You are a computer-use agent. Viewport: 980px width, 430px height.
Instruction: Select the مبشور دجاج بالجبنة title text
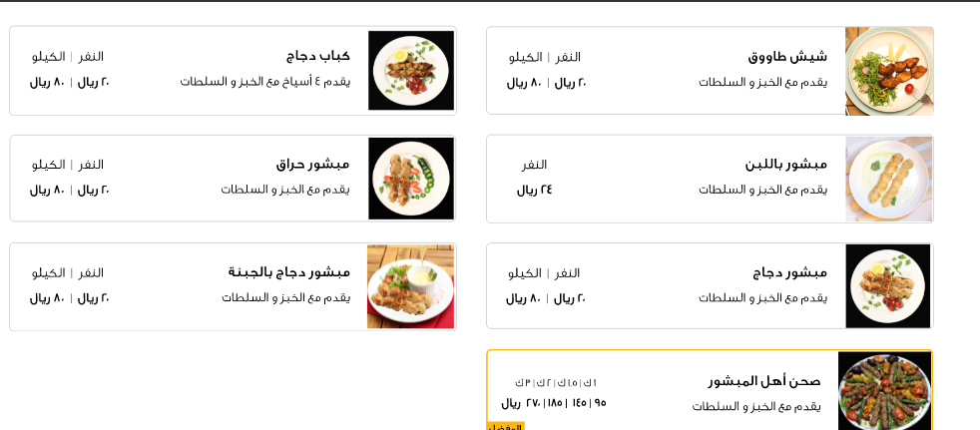coord(289,272)
